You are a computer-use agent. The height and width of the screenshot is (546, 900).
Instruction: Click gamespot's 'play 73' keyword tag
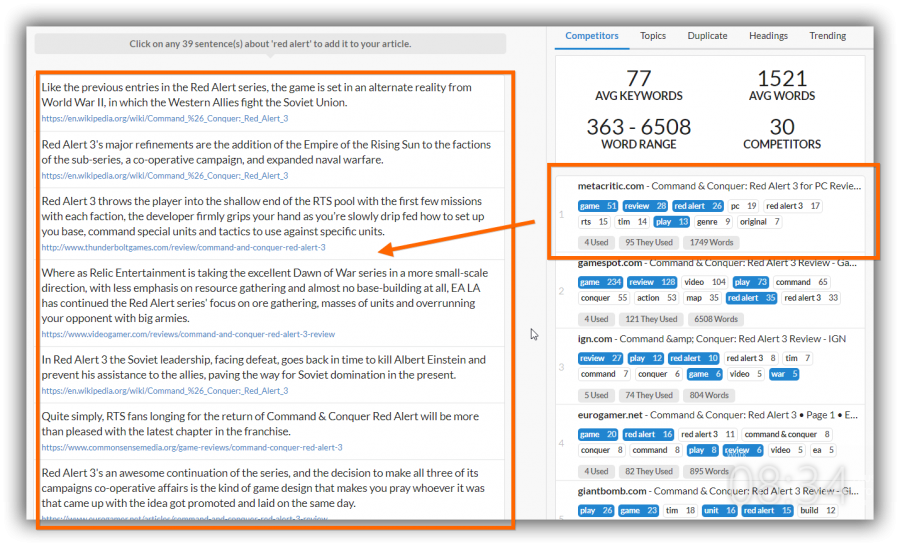(x=750, y=282)
